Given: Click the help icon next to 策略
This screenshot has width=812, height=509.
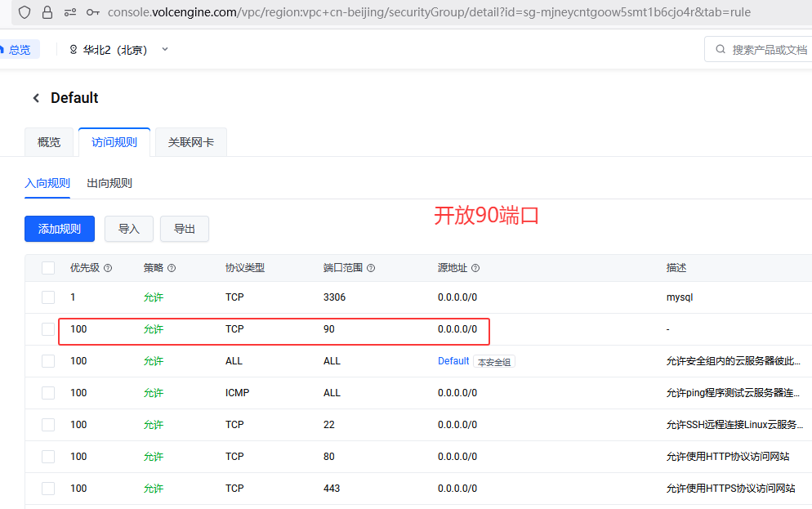Looking at the screenshot, I should click(172, 268).
